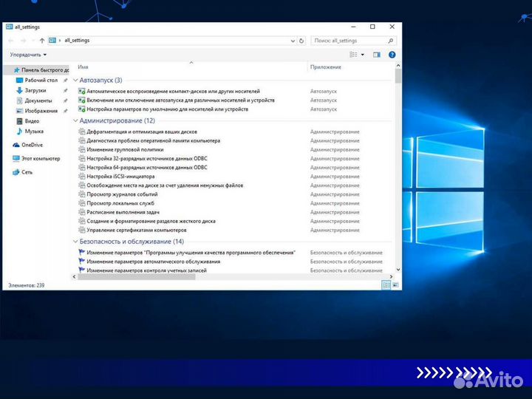532x399 pixels.
Task: Collapse the Безопасность и обслуживание (14) group
Action: [75, 242]
